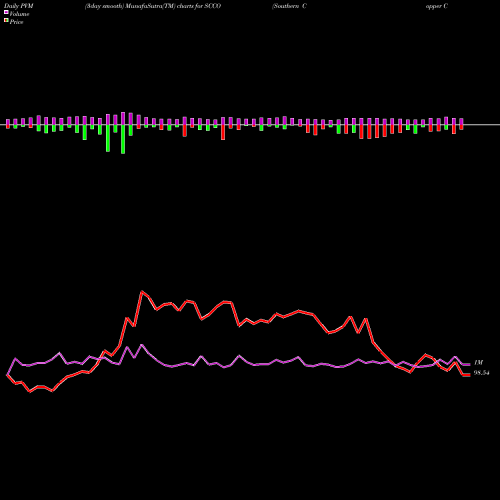Click the Southern C company name text
Image resolution: width=500 pixels, height=500 pixels.
point(289,6)
